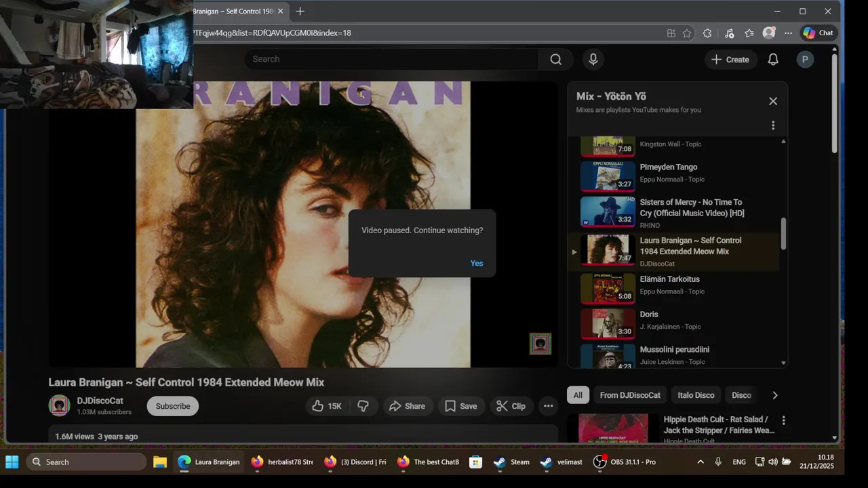Start voice search with the microphone icon

(x=593, y=59)
